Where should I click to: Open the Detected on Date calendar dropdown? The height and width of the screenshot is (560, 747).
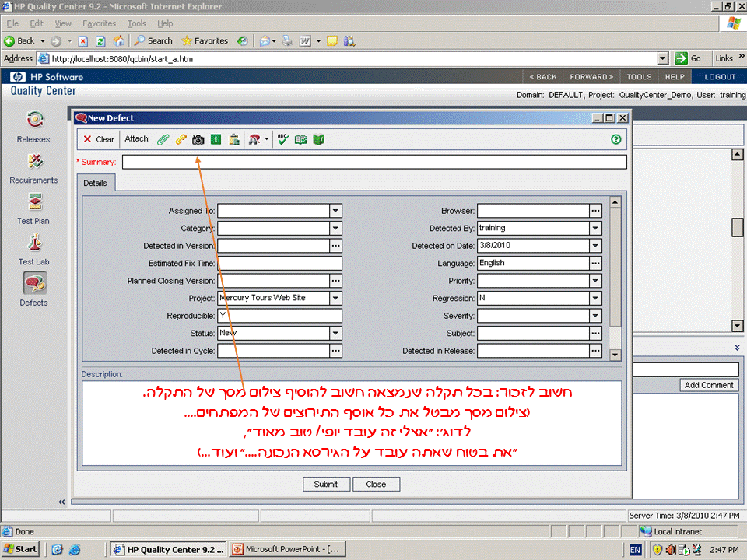point(595,246)
